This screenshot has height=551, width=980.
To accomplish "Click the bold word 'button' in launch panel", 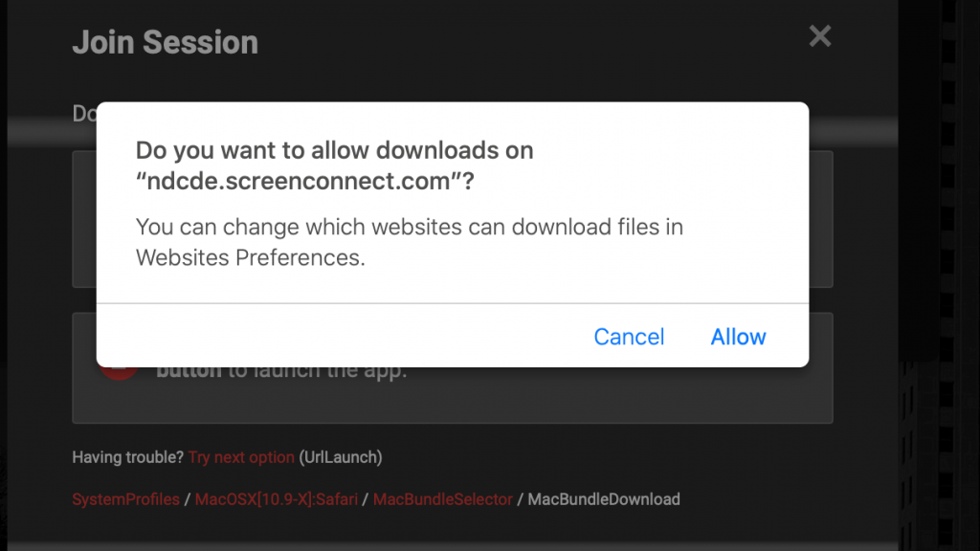I will click(x=189, y=372).
